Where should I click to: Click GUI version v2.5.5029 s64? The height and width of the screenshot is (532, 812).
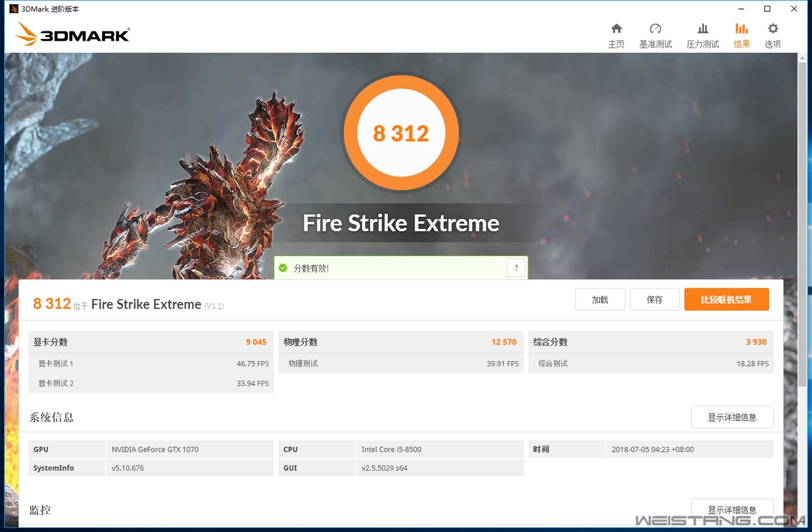[x=385, y=468]
